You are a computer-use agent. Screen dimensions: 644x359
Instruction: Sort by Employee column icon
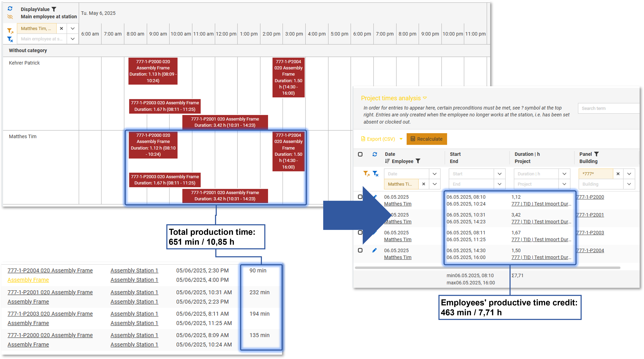[x=387, y=161]
